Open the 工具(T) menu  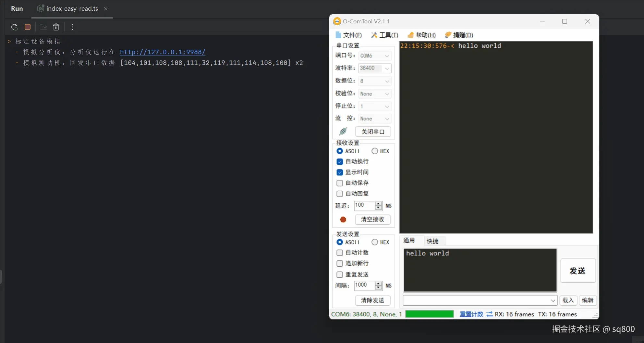385,35
